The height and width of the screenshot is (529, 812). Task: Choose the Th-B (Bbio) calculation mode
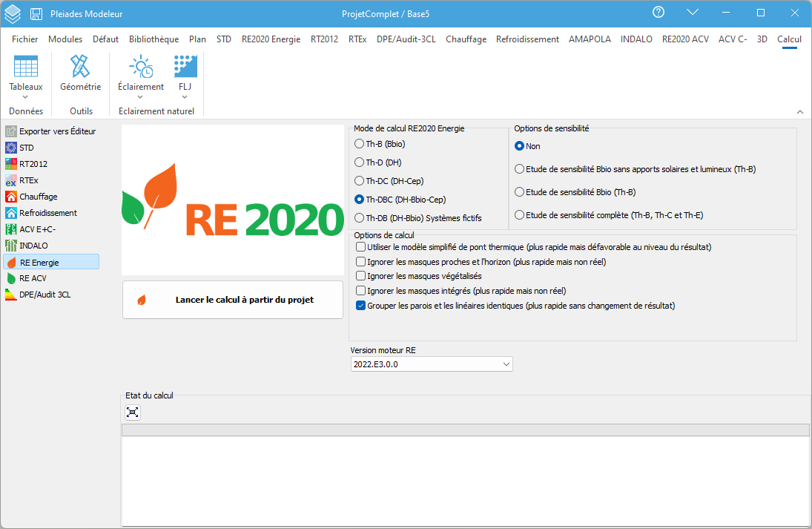pos(380,144)
